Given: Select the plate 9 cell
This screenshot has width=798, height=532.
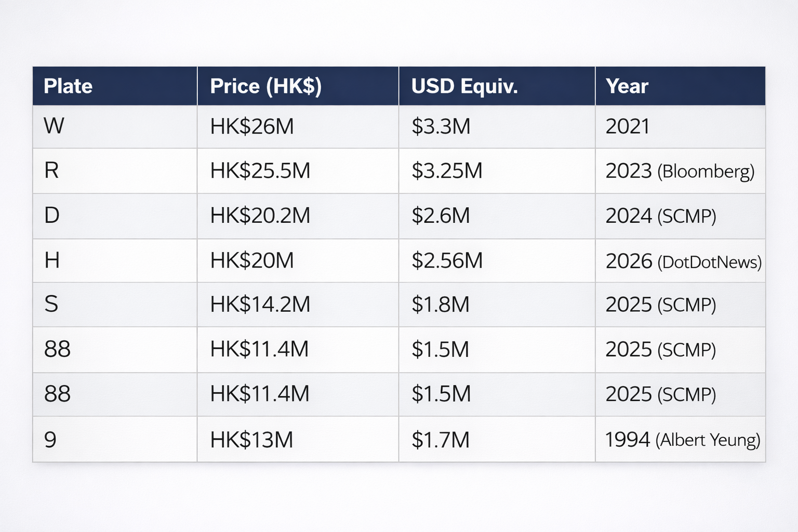Looking at the screenshot, I should (50, 440).
